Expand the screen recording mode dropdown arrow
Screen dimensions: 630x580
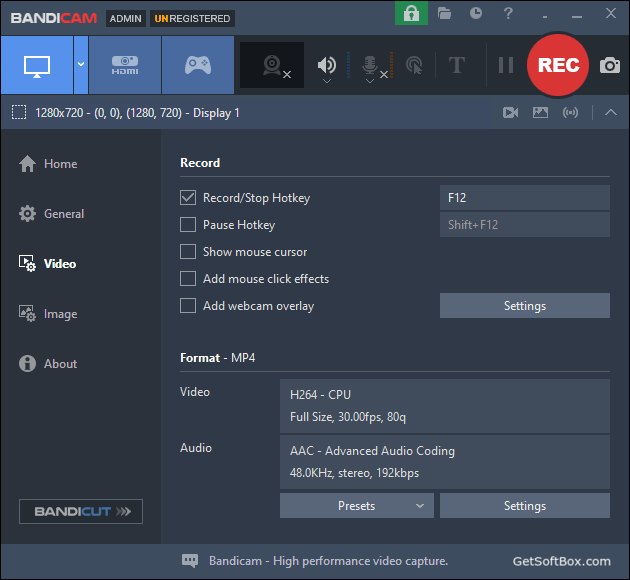pos(81,65)
